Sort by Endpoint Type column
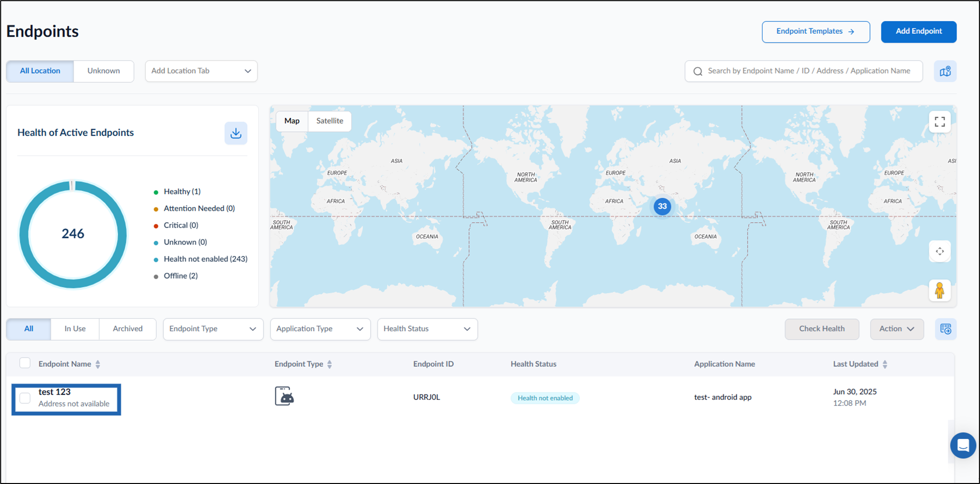Viewport: 980px width, 484px height. tap(330, 364)
